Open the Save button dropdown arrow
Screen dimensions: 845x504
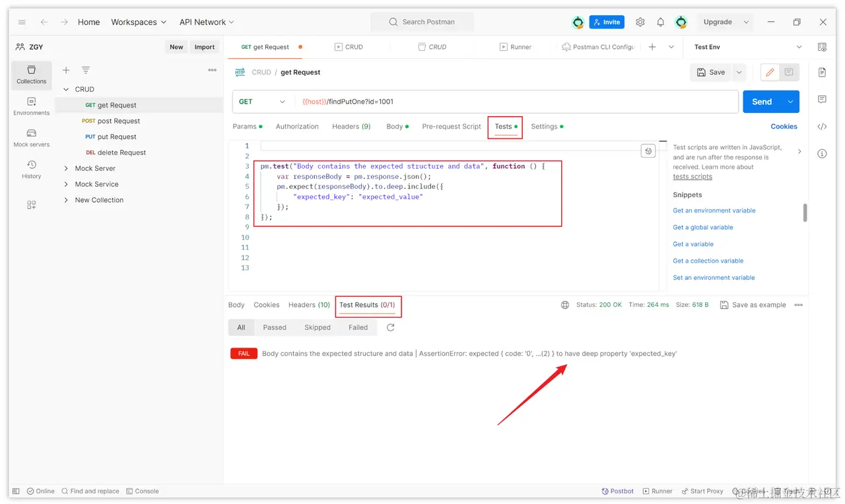[x=739, y=73]
